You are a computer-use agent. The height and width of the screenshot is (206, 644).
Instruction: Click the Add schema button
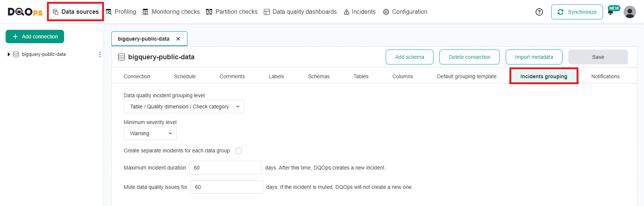(x=410, y=57)
